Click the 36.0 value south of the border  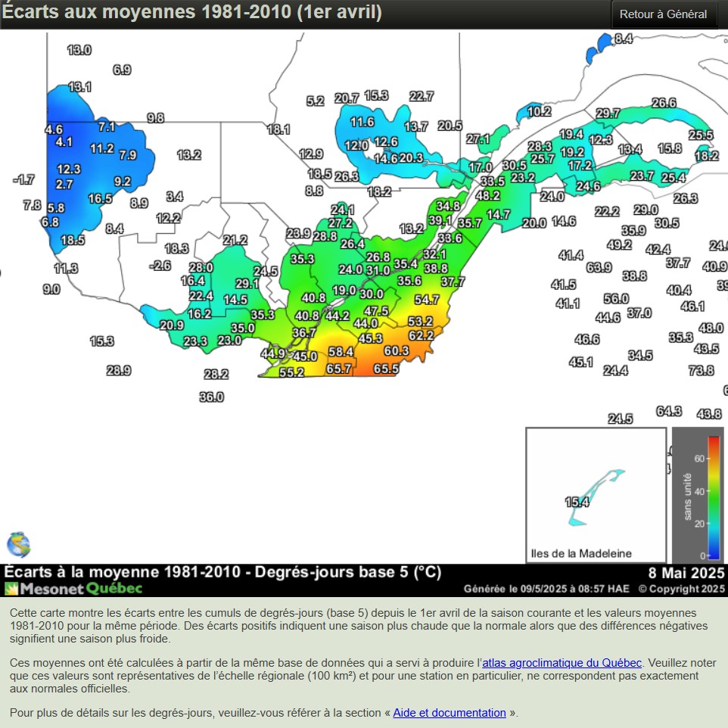pyautogui.click(x=211, y=397)
